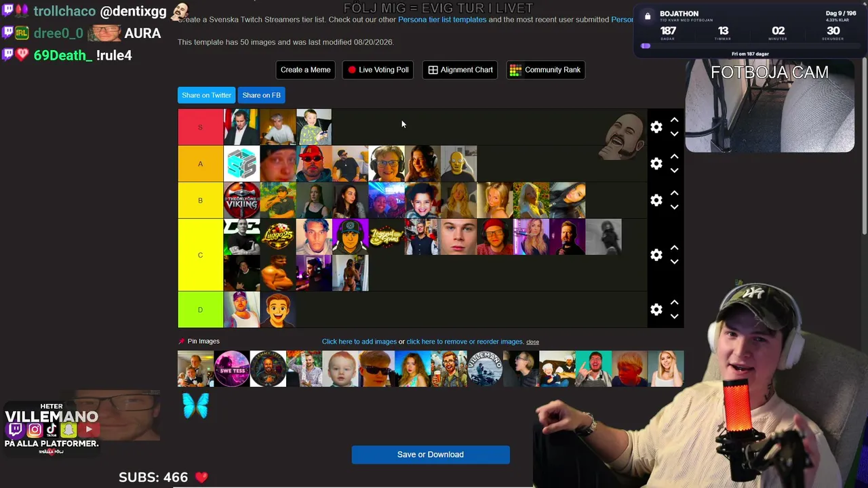868x488 pixels.
Task: Select the red S tier label
Action: (x=200, y=127)
